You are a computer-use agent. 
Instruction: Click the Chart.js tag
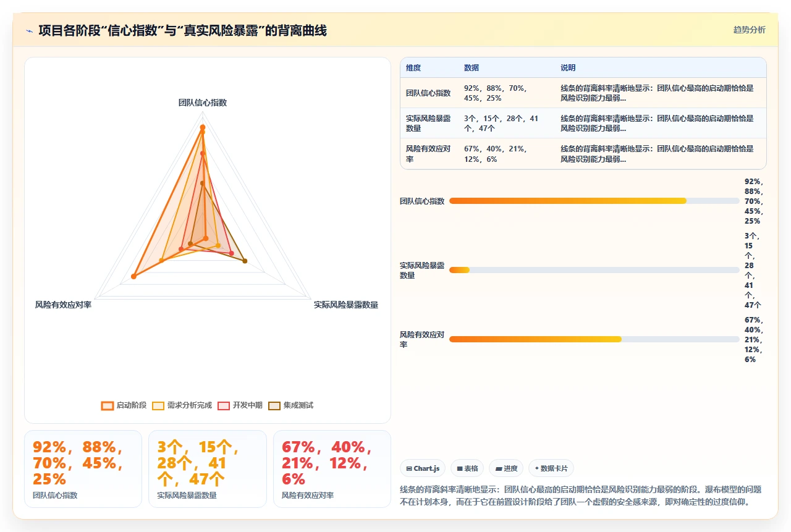coord(423,468)
